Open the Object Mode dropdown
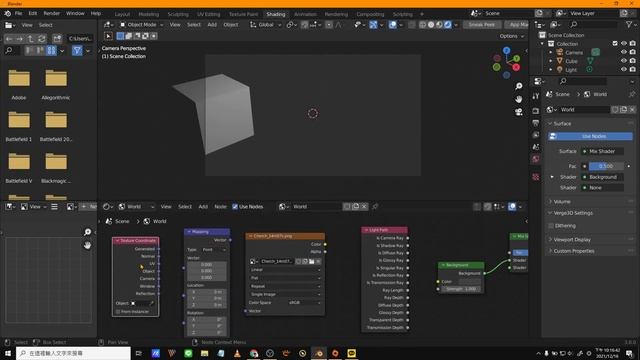The height and width of the screenshot is (360, 640). pyautogui.click(x=141, y=25)
